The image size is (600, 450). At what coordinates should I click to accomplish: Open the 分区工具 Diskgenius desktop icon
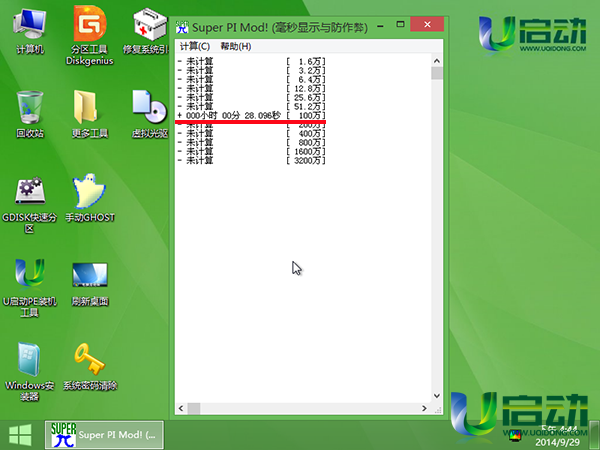click(90, 36)
